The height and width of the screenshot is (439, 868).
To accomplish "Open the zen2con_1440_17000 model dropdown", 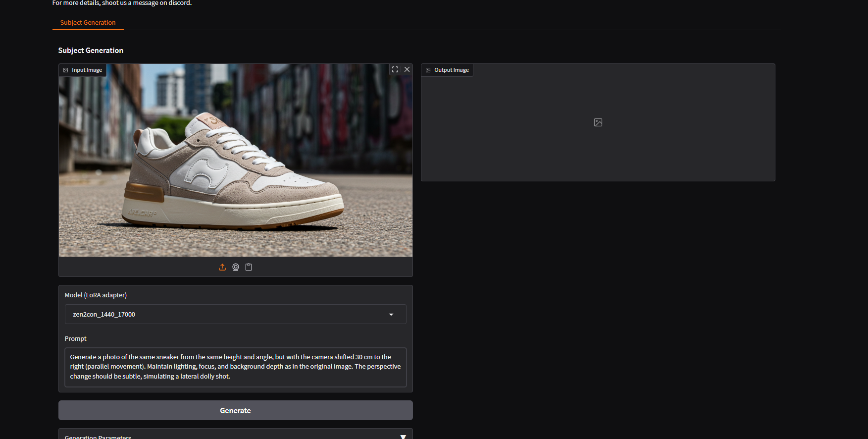I will click(x=228, y=314).
